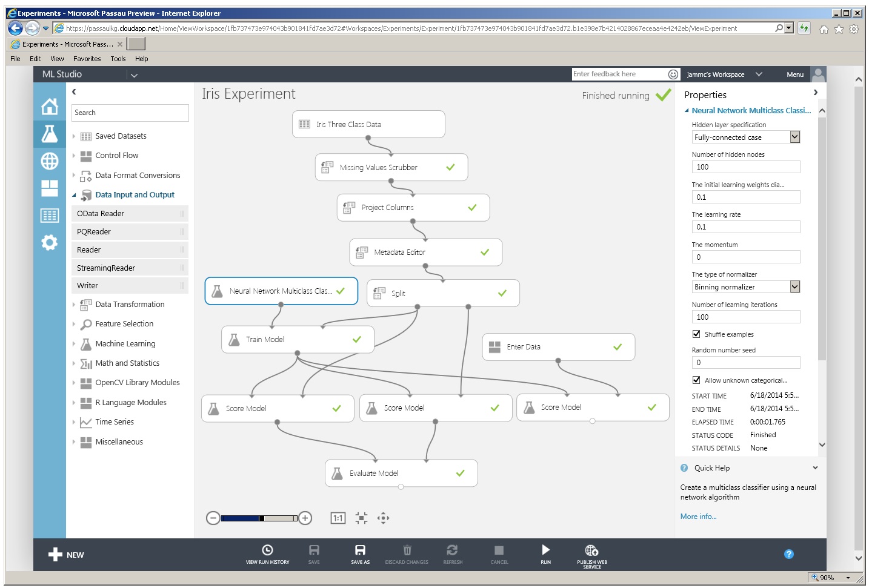869x588 pixels.
Task: Reset zoom with the 1:1 icon
Action: coord(338,518)
